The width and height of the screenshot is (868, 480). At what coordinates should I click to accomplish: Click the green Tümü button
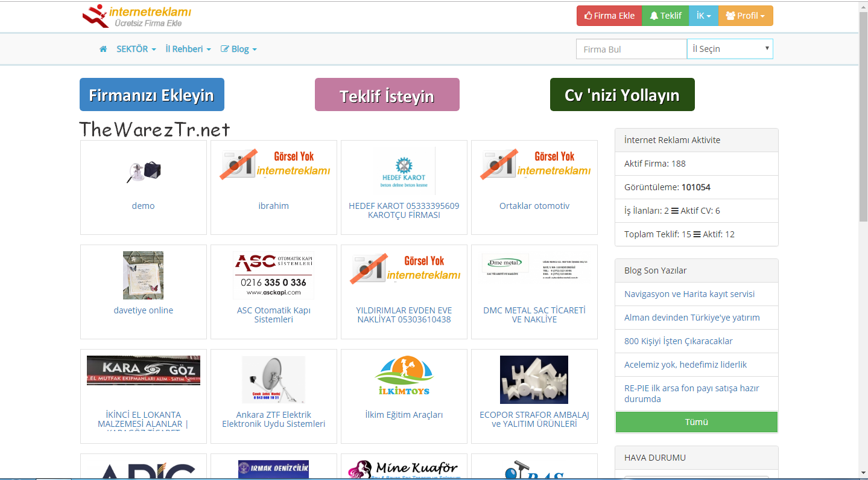coord(696,422)
